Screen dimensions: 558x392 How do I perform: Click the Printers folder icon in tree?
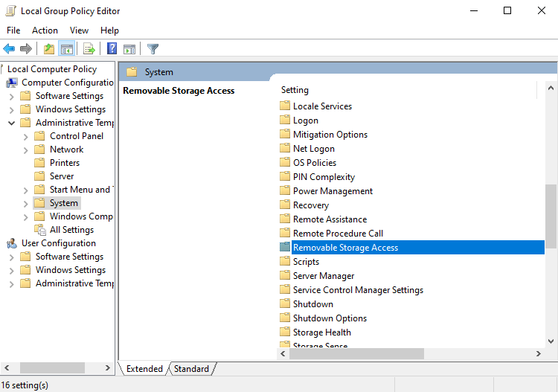39,163
